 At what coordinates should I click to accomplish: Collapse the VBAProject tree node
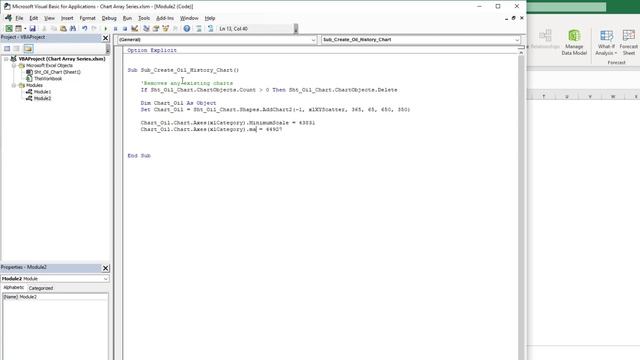click(6, 59)
